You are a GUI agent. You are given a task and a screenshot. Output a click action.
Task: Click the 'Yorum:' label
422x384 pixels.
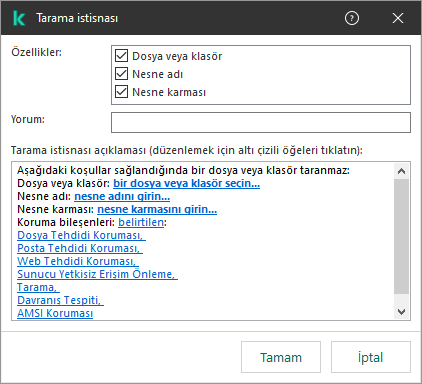click(x=28, y=119)
